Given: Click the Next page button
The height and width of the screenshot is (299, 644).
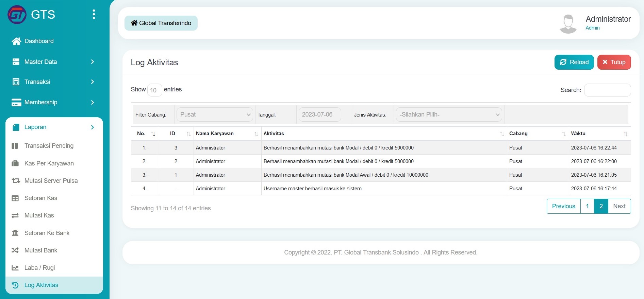Looking at the screenshot, I should 619,206.
